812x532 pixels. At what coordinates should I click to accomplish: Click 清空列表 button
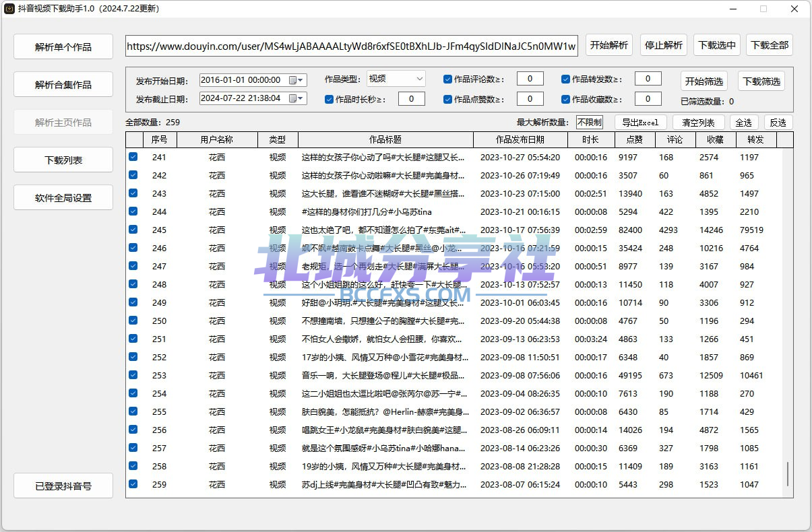[698, 123]
